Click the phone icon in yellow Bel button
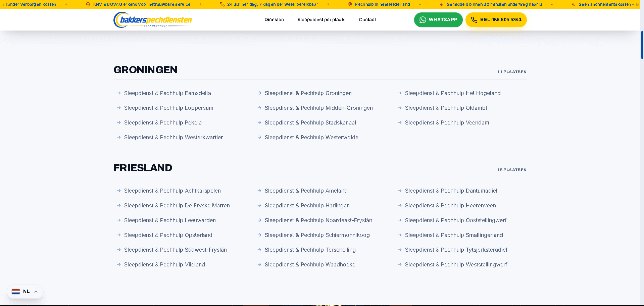Screen dimensions: 644x306 (x=474, y=20)
